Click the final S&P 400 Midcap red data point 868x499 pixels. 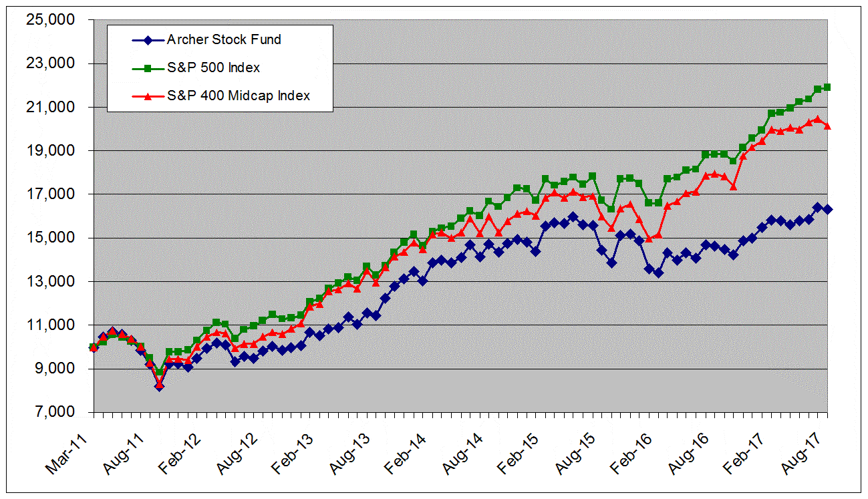pyautogui.click(x=827, y=126)
